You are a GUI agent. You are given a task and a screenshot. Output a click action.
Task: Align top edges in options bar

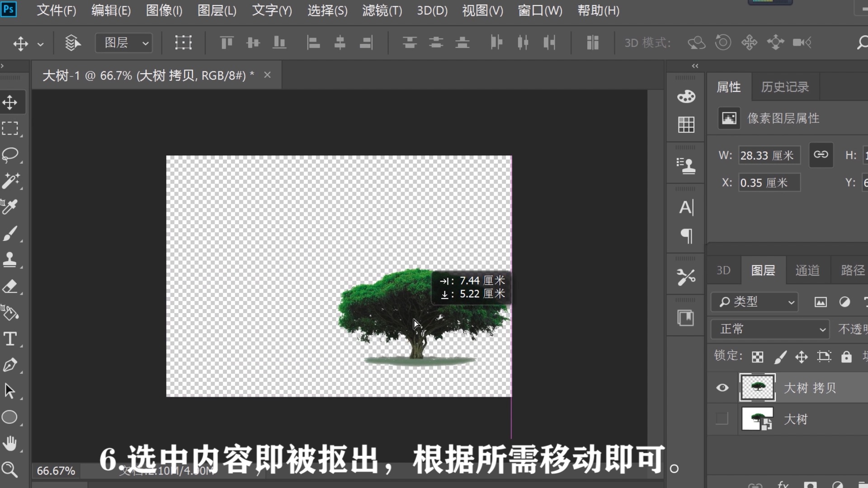226,43
